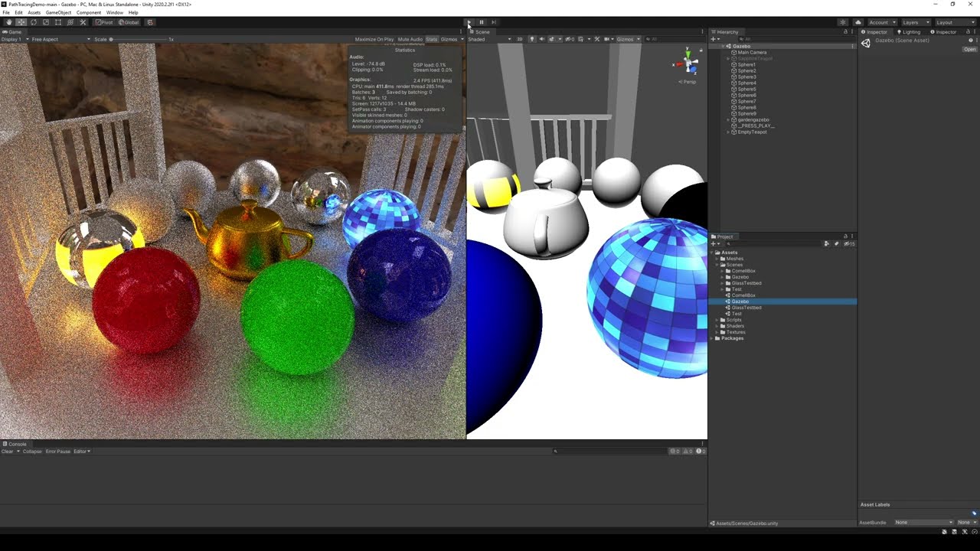Toggle grid visibility icon in Scene view
980x551 pixels.
(581, 39)
